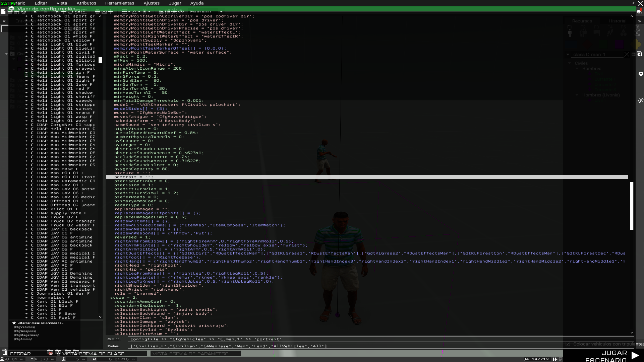Click the Arma logo icon in right sidebar
Screen dimensions: 644x362
pos(641,74)
